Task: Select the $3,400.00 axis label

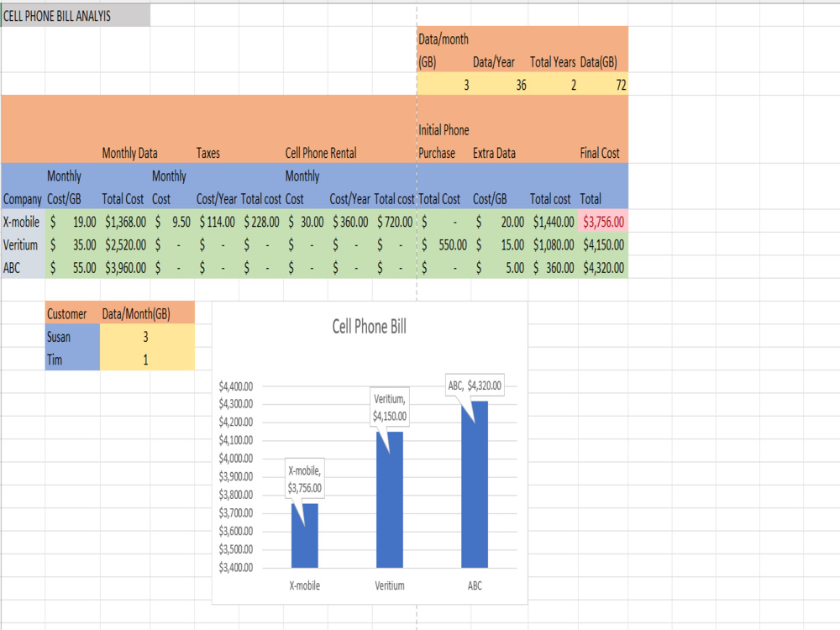Action: [236, 567]
